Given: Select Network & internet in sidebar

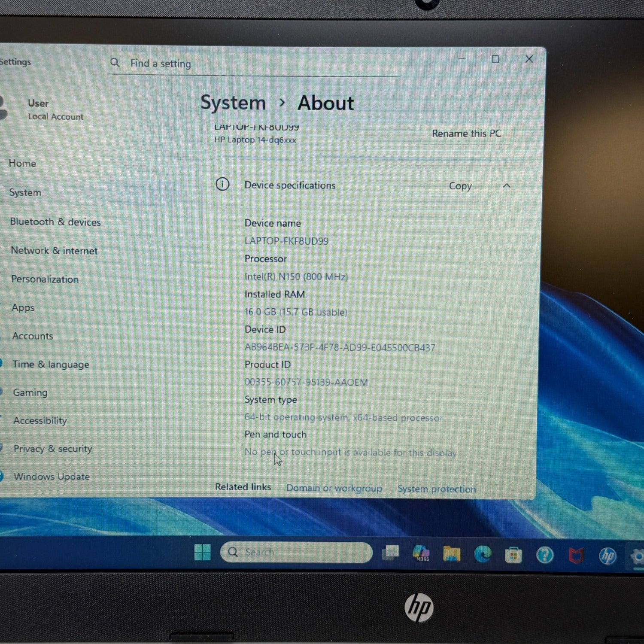Looking at the screenshot, I should (54, 251).
